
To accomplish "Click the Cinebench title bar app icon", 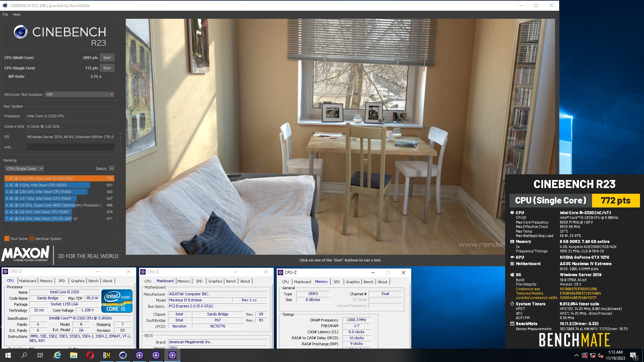I will point(5,5).
